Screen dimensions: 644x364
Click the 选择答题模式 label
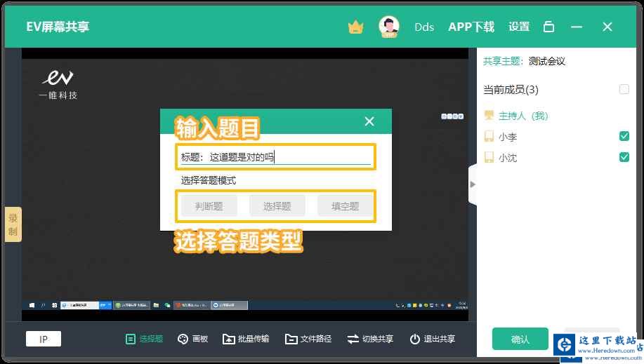[x=209, y=180]
